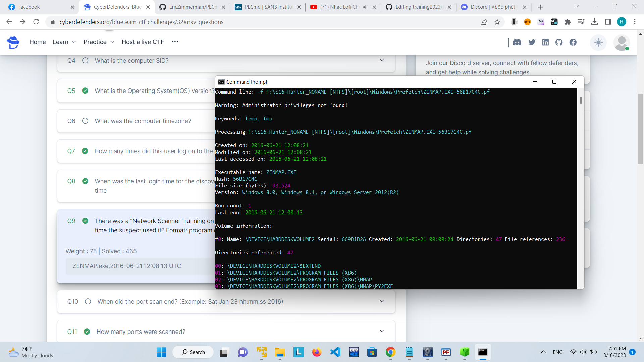The width and height of the screenshot is (644, 362).
Task: Click the browser extensions puzzle icon
Action: (568, 22)
